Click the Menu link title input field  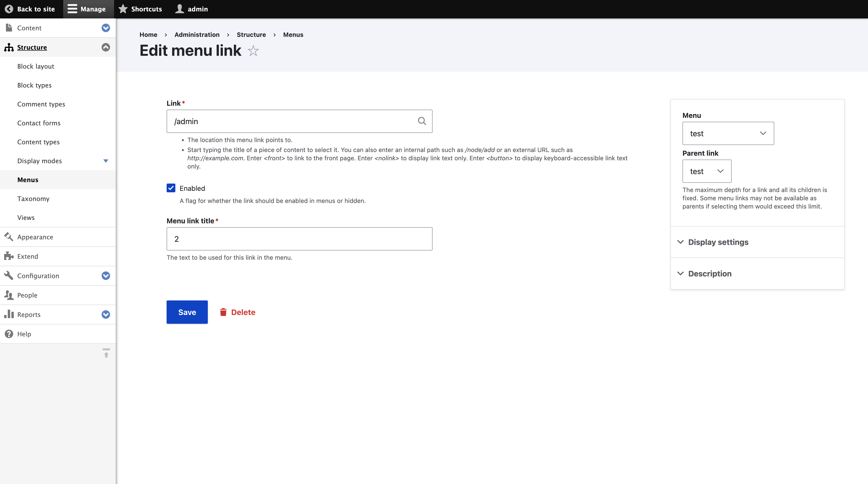click(x=299, y=239)
